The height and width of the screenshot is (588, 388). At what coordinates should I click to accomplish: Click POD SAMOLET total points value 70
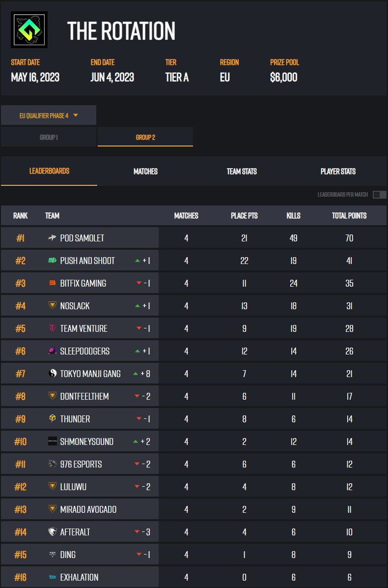click(x=349, y=238)
